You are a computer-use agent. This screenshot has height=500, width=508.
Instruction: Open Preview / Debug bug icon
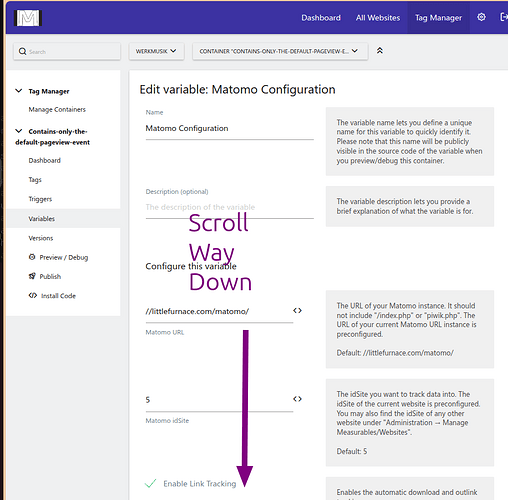click(x=32, y=257)
